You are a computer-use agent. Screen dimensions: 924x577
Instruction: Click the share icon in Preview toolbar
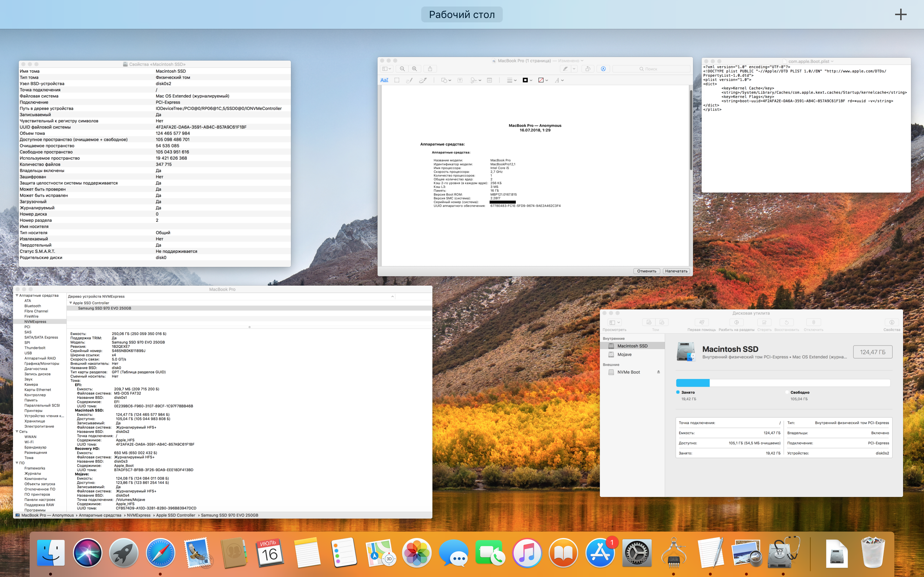pyautogui.click(x=430, y=69)
